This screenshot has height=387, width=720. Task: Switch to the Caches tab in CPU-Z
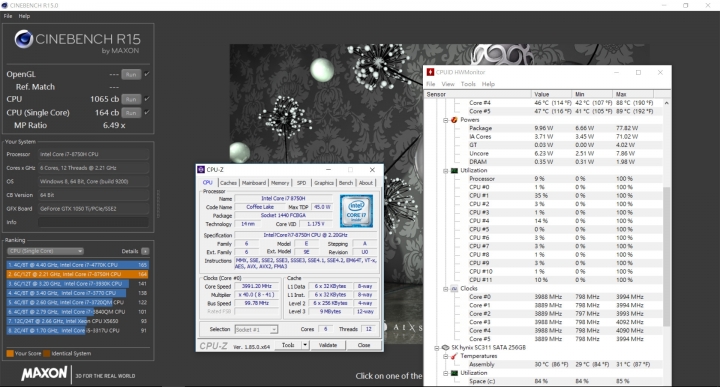[228, 183]
